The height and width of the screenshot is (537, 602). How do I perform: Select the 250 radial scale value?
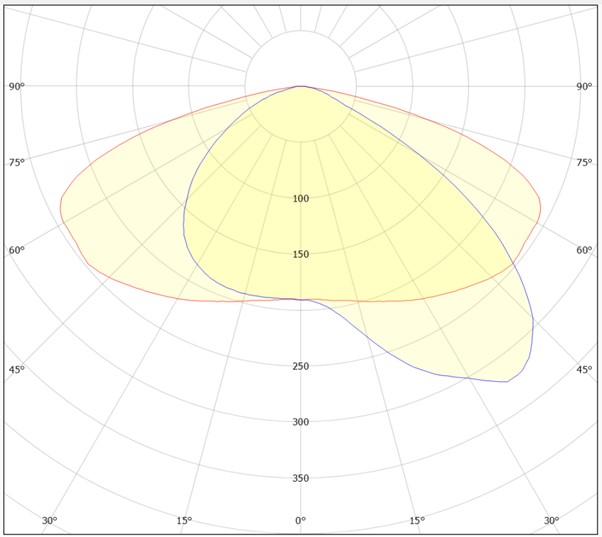click(301, 366)
